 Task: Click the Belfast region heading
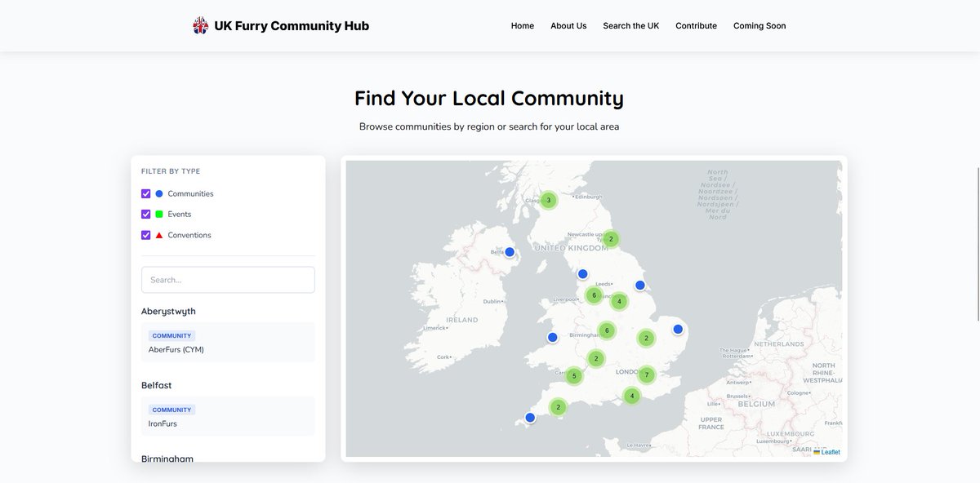coord(157,385)
